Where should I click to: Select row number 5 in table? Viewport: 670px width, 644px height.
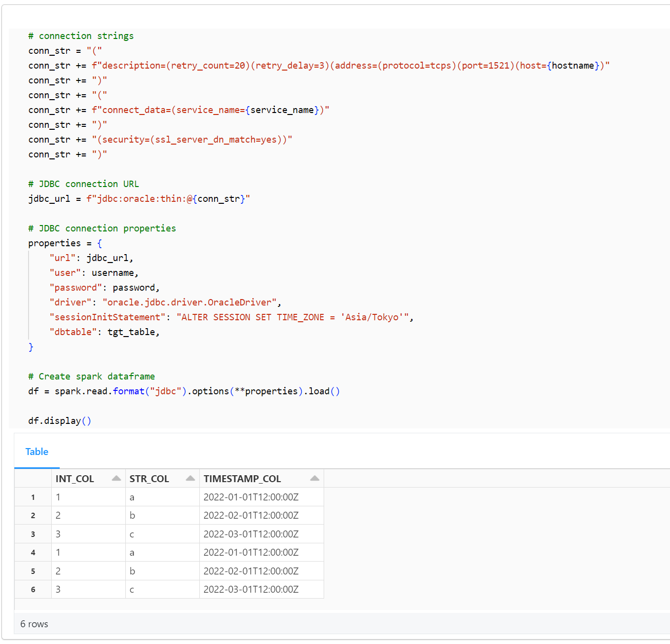[33, 571]
